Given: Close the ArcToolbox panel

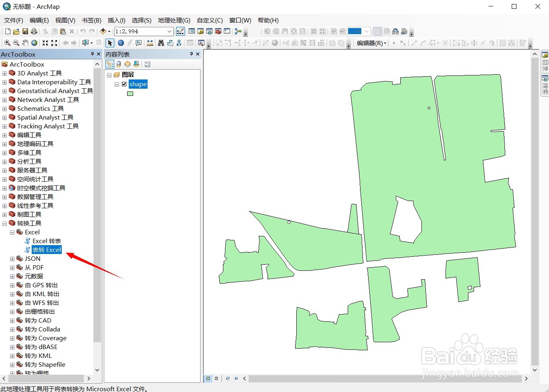Looking at the screenshot, I should [x=99, y=54].
